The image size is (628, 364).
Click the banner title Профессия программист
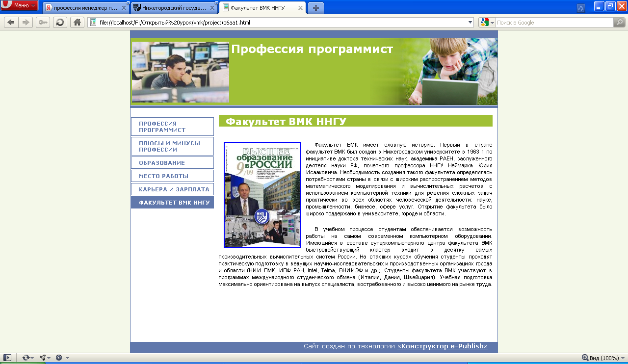click(312, 50)
